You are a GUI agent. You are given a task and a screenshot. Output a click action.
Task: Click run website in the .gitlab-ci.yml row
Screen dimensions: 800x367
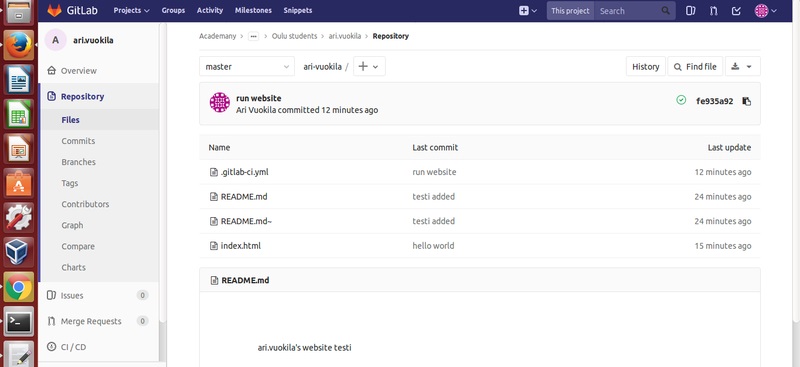click(x=434, y=172)
